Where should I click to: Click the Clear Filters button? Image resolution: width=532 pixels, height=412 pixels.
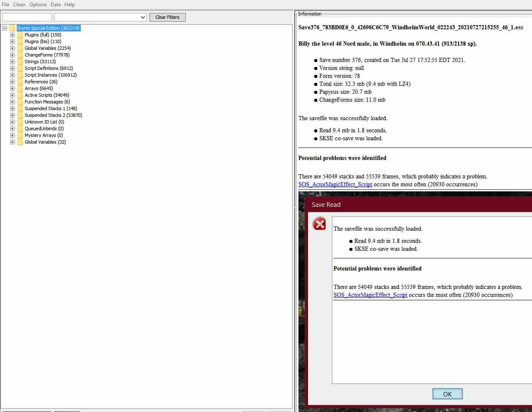[167, 17]
